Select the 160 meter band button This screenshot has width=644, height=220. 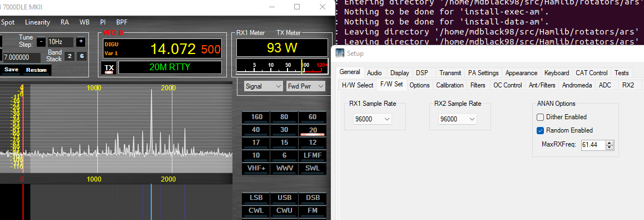256,117
